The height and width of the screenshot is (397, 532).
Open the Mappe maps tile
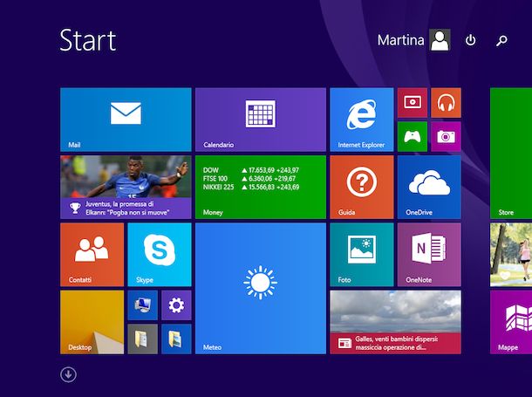[511, 322]
